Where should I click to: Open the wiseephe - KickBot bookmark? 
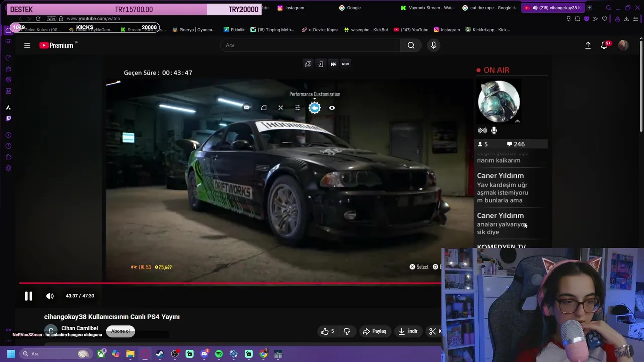366,30
